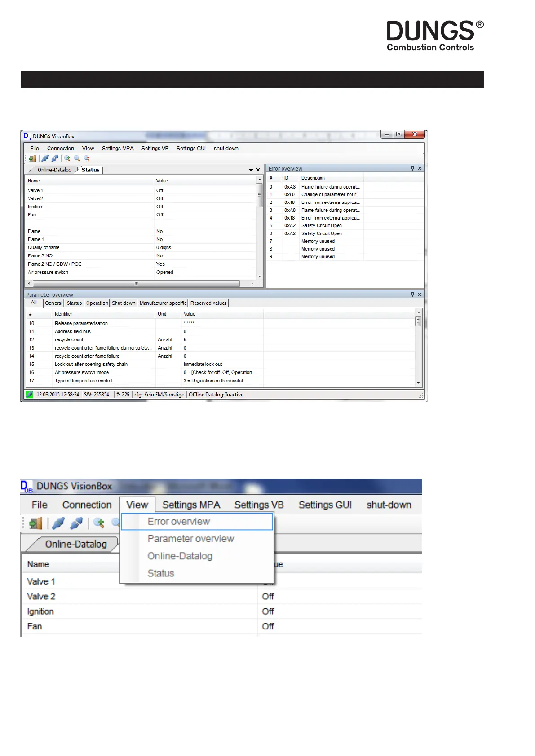
Task: Select the Manufacturer specific tab
Action: click(x=163, y=303)
